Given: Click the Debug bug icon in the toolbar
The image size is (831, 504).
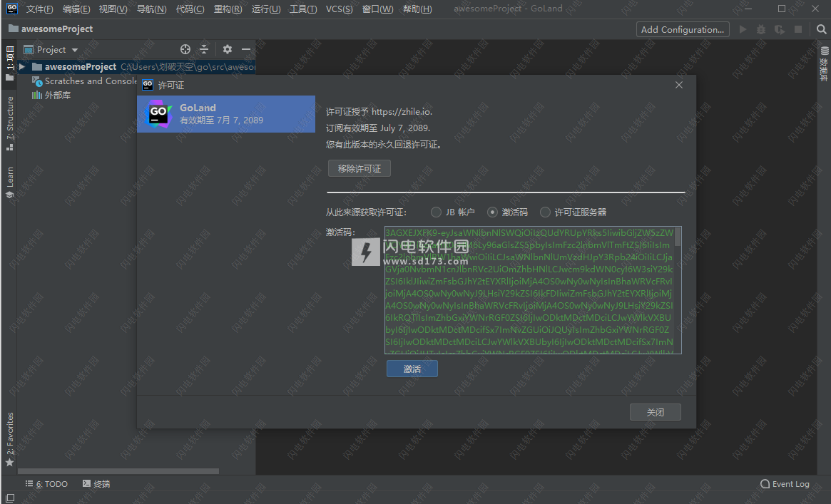Looking at the screenshot, I should click(x=761, y=30).
